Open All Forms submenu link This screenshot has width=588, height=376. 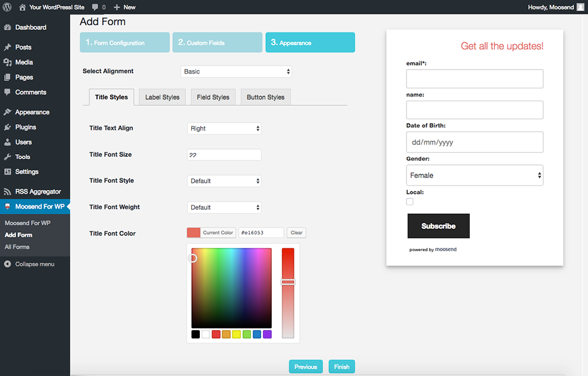(17, 247)
